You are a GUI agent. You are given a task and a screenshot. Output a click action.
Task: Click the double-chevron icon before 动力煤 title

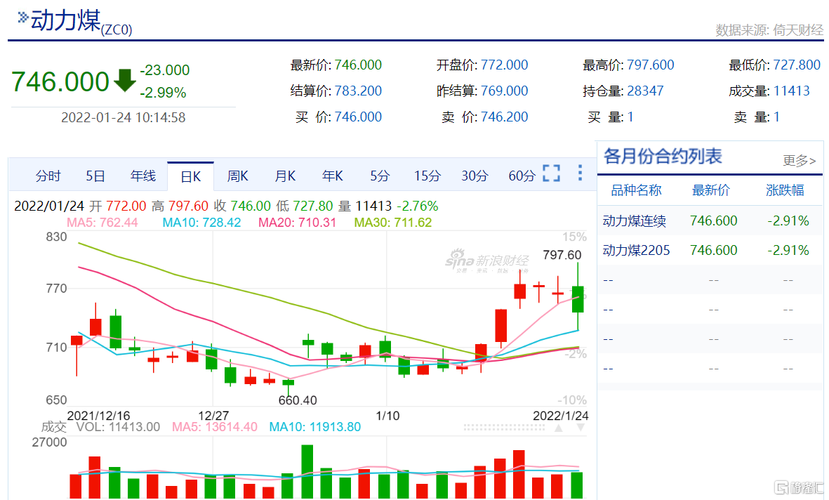coord(21,19)
